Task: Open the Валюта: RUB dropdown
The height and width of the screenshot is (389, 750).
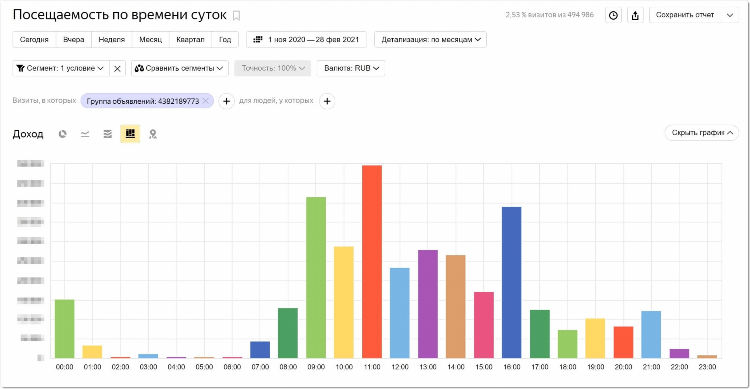Action: (351, 68)
